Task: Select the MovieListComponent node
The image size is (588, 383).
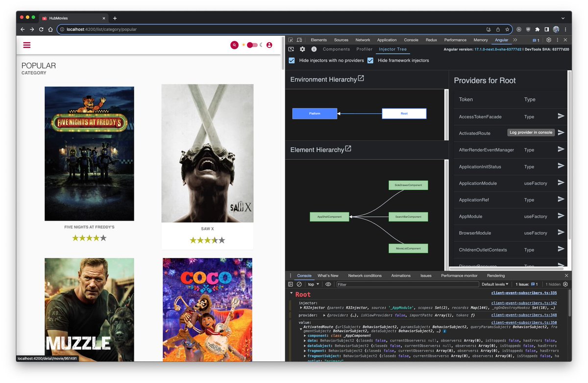Action: tap(408, 249)
